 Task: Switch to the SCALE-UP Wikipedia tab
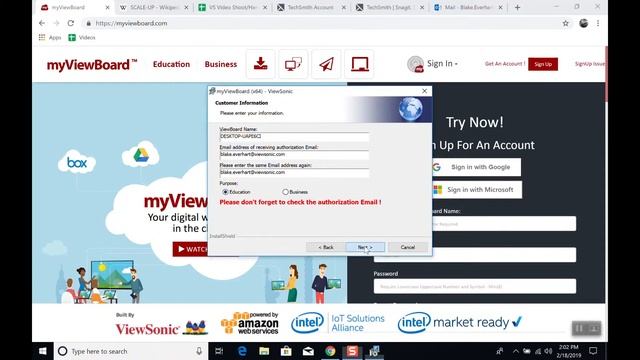[x=154, y=7]
